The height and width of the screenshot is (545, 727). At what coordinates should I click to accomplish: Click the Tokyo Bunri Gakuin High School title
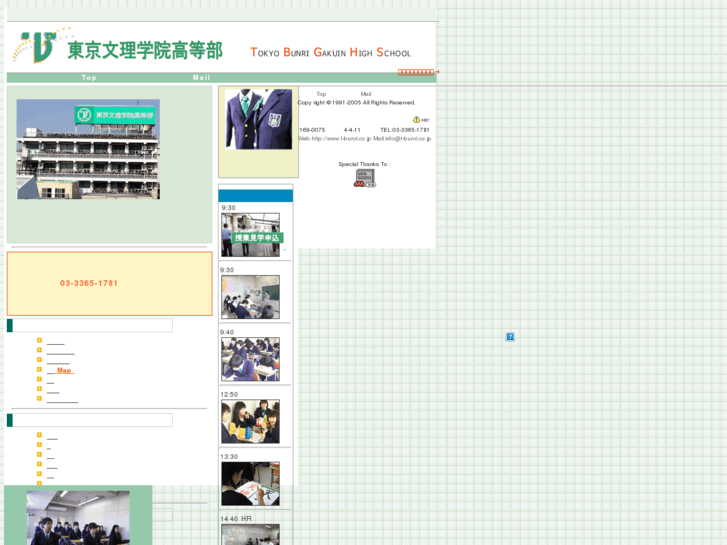tap(331, 52)
